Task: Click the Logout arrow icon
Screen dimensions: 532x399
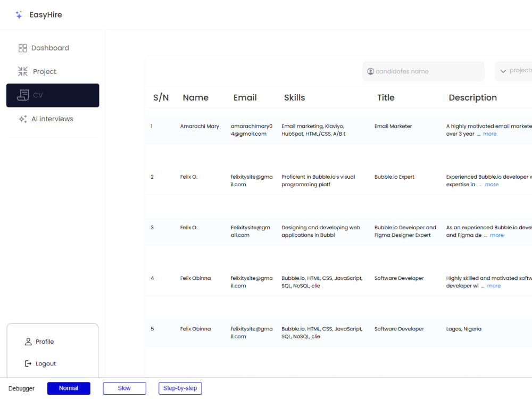Action: [28, 364]
